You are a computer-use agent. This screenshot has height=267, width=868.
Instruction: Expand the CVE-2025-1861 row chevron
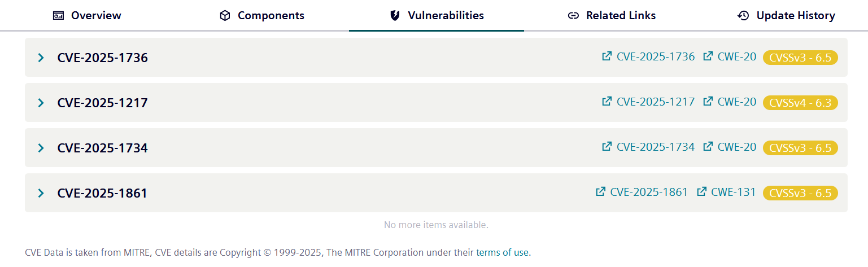coord(41,193)
